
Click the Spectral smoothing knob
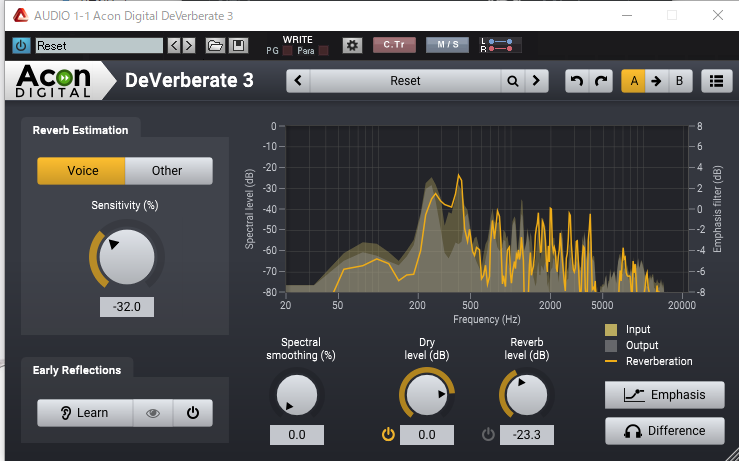[297, 395]
